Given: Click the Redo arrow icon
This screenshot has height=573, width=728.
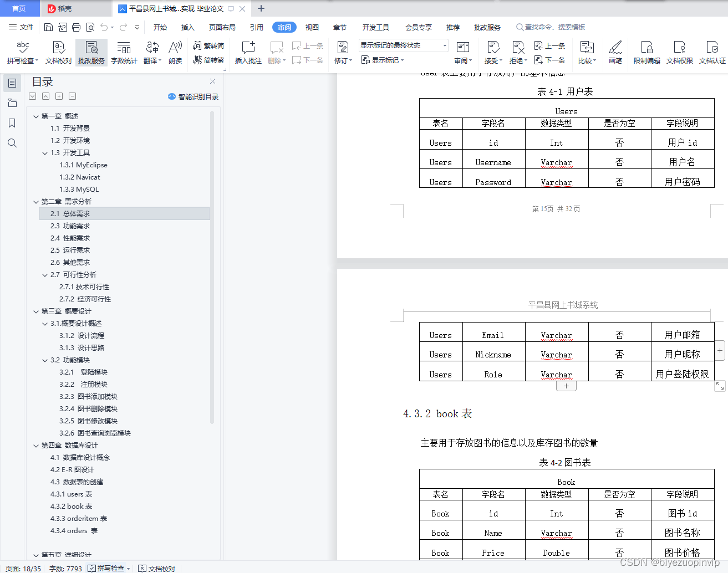Looking at the screenshot, I should (x=123, y=27).
